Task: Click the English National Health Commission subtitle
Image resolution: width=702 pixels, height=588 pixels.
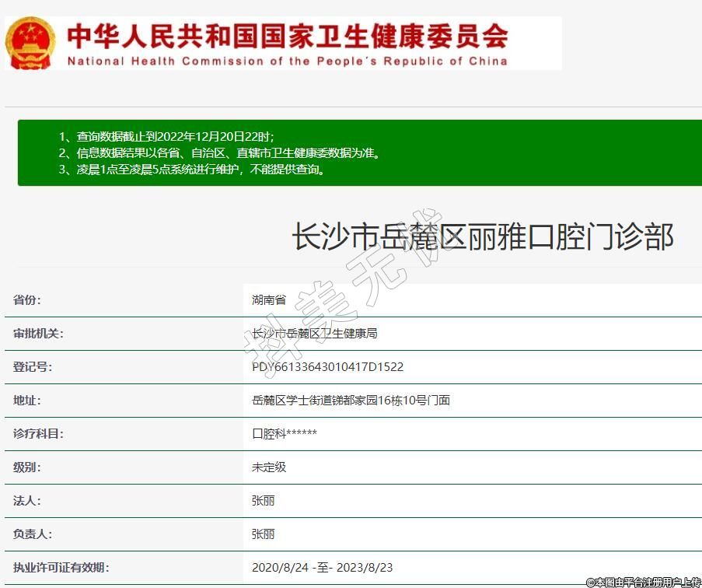Action: tap(287, 61)
